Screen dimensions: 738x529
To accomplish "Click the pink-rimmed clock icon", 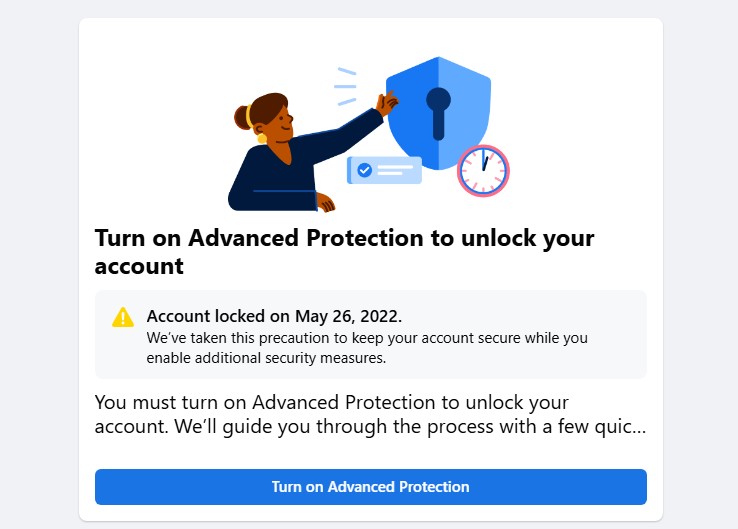I will pos(483,170).
